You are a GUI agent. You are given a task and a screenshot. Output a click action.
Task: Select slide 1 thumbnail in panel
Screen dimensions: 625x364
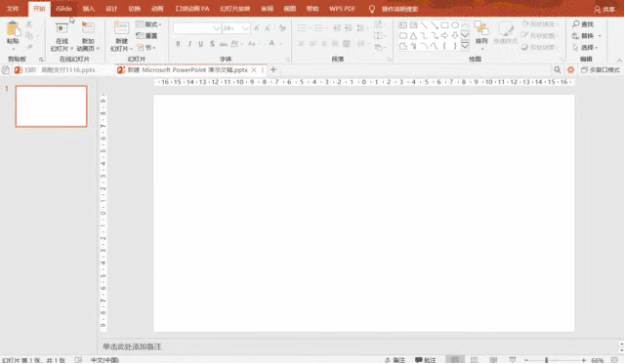[x=51, y=106]
